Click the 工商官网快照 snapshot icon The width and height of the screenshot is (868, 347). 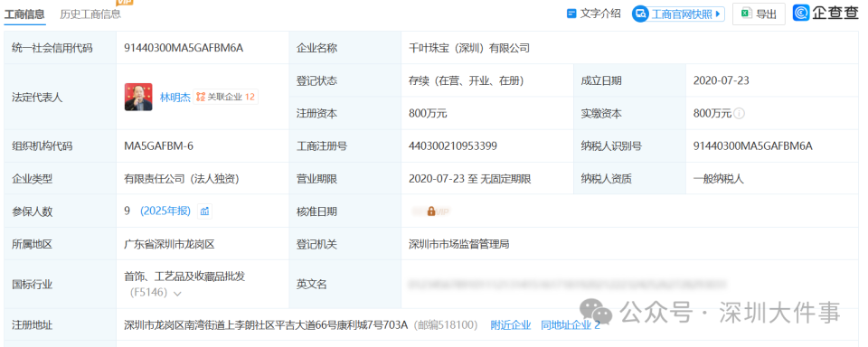[641, 14]
